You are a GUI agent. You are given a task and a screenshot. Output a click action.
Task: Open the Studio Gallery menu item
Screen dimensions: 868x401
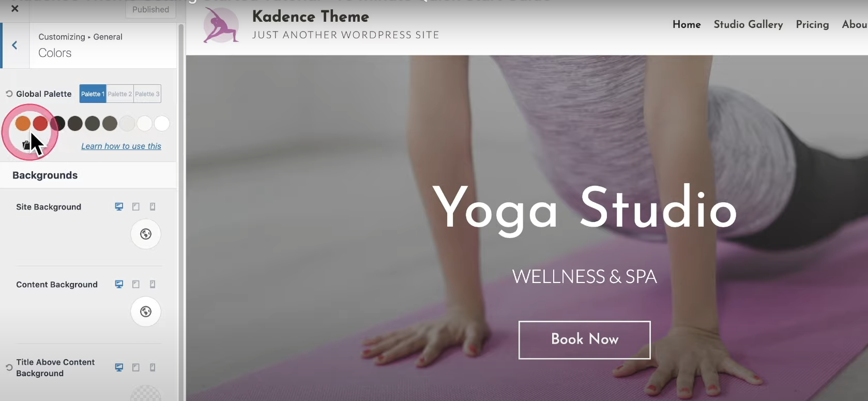point(748,24)
